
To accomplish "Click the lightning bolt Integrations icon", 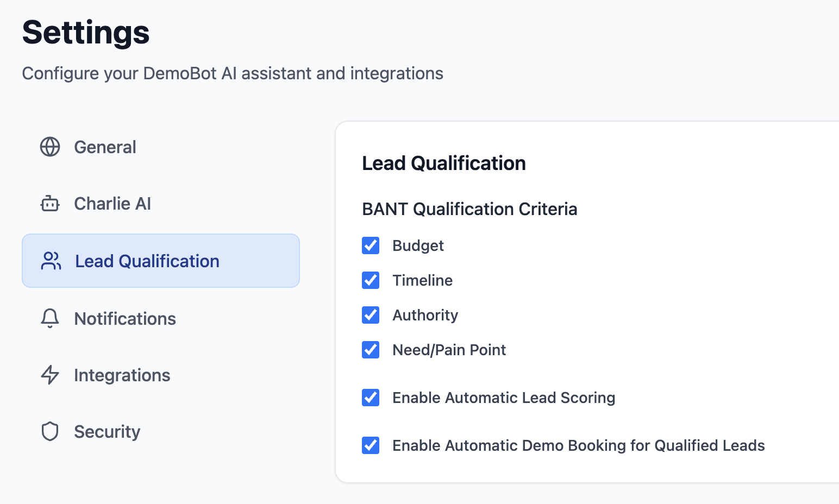I will click(x=50, y=375).
